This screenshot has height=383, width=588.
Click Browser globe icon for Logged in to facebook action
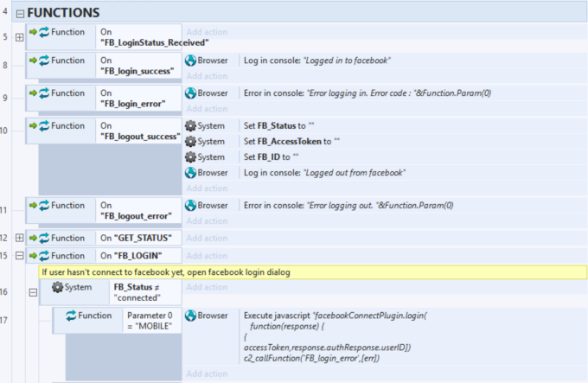click(190, 61)
